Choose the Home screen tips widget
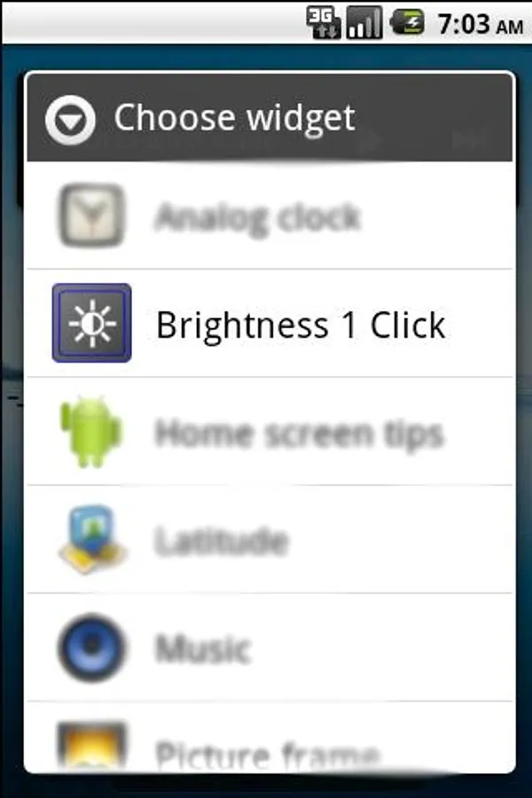This screenshot has height=798, width=532. (x=270, y=432)
